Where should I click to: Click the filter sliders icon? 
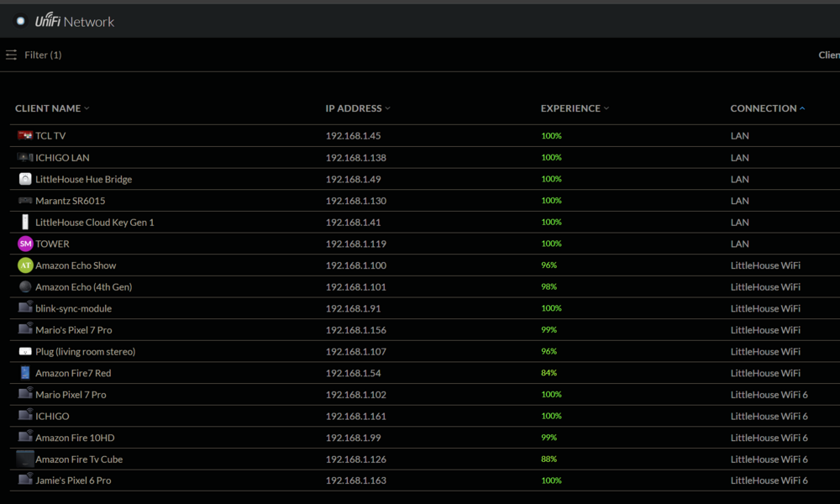[x=11, y=55]
